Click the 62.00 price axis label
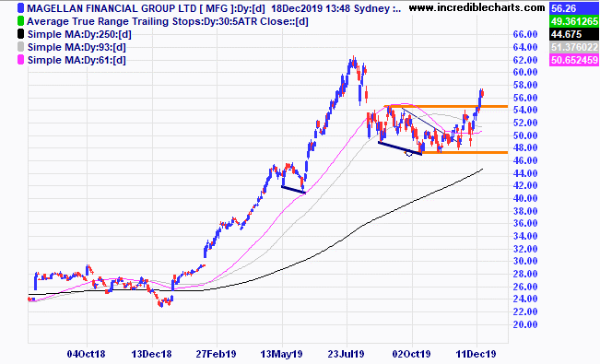 (525, 60)
